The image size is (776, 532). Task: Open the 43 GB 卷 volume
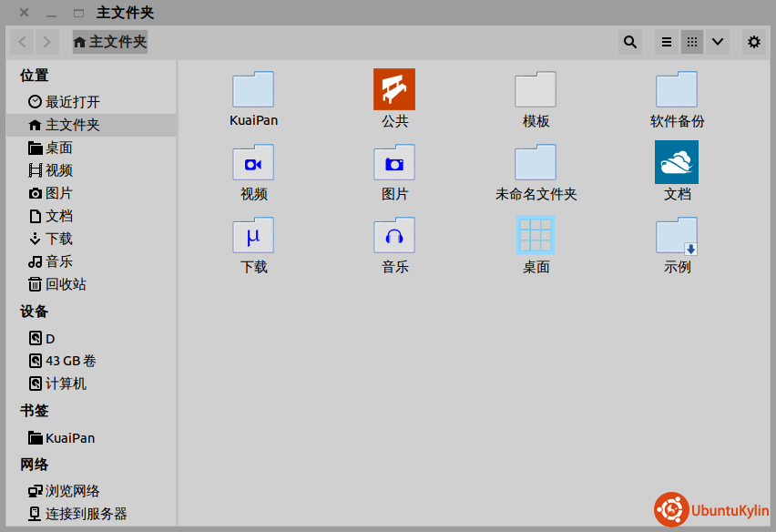70,361
